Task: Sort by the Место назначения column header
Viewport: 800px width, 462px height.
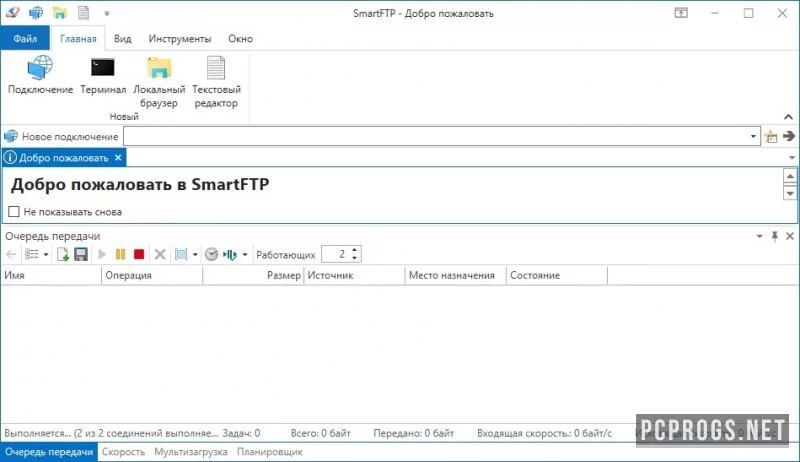Action: 456,275
